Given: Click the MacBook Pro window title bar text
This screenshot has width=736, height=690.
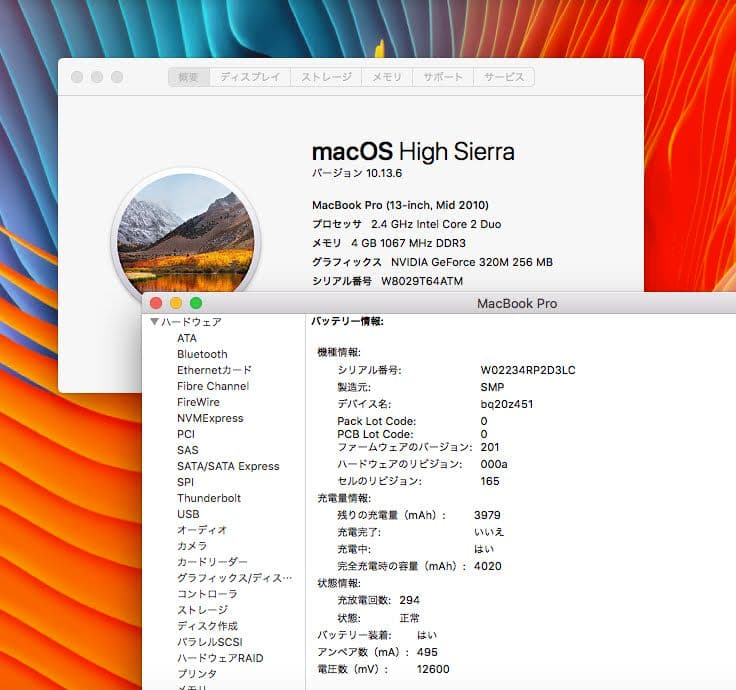Looking at the screenshot, I should 517,304.
